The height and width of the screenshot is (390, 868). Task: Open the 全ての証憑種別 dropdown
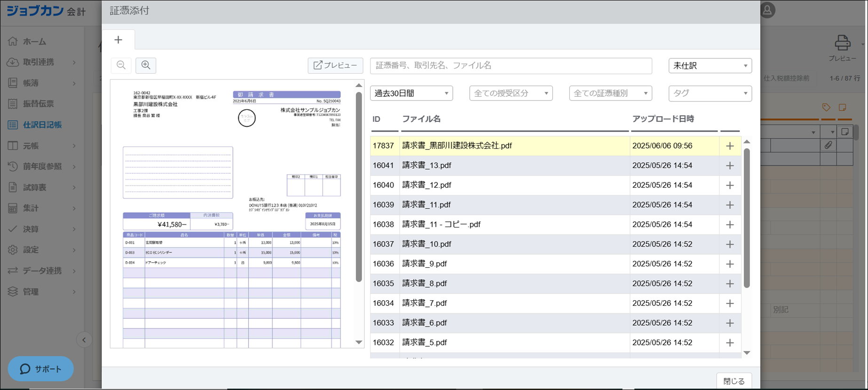tap(610, 93)
